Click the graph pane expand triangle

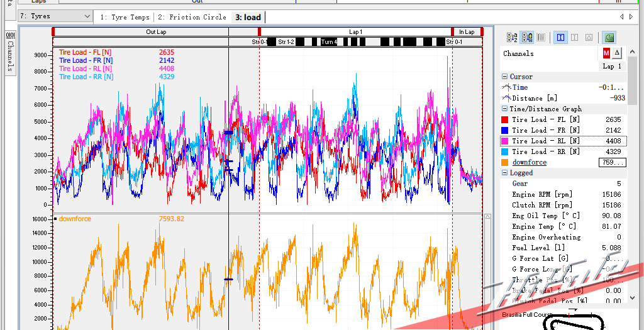[487, 217]
